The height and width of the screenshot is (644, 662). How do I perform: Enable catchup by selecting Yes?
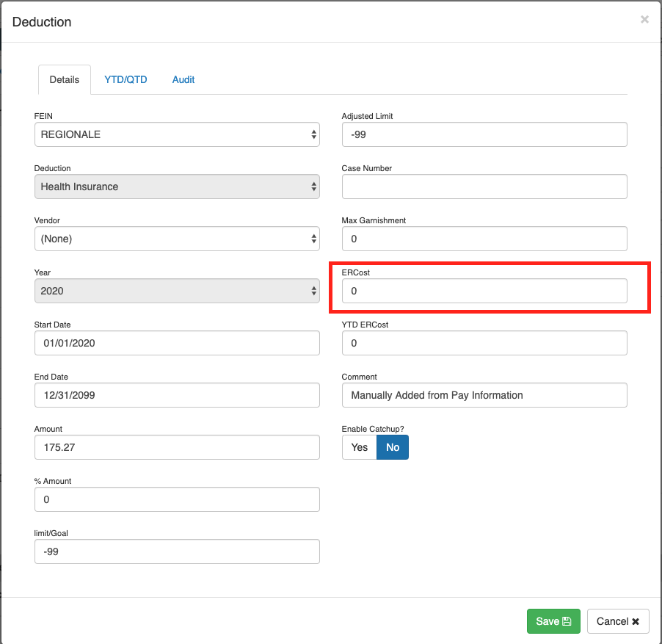pos(360,447)
